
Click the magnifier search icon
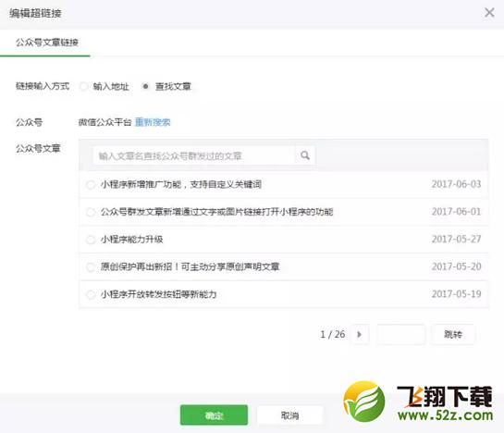305,155
